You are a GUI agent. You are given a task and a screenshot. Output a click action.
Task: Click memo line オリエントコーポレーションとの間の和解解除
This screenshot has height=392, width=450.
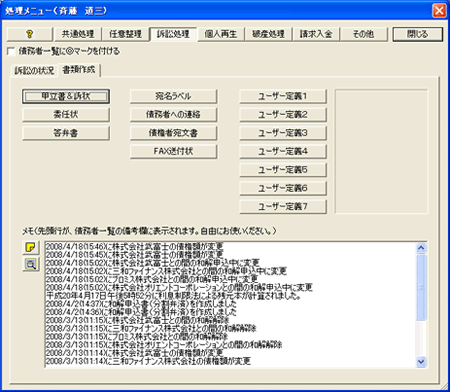164,344
